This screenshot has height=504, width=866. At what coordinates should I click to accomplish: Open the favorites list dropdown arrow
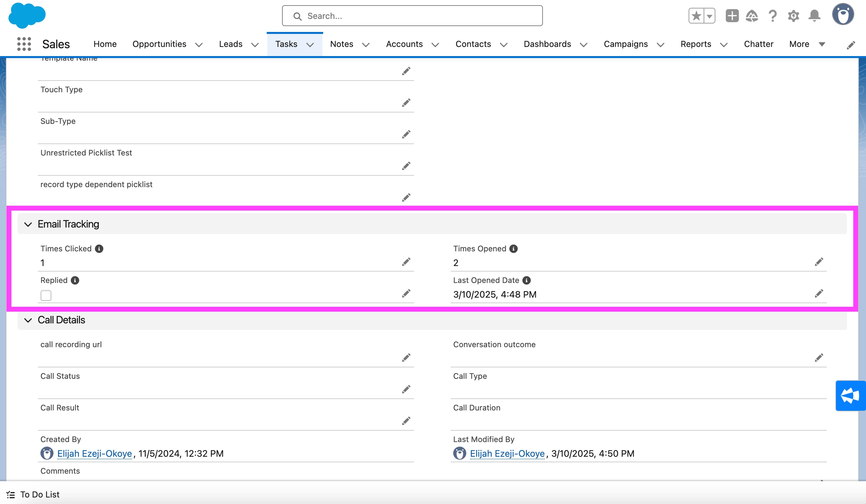tap(709, 16)
